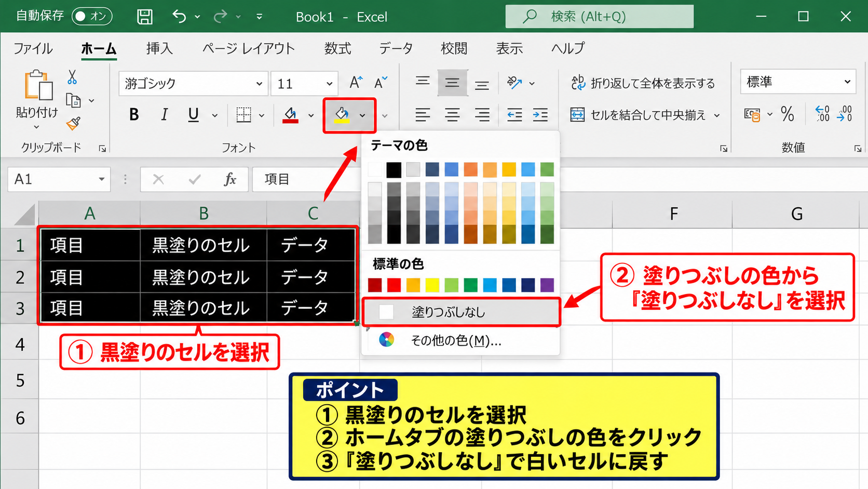The height and width of the screenshot is (489, 868).
Task: Align text to top of cell
Action: click(423, 82)
